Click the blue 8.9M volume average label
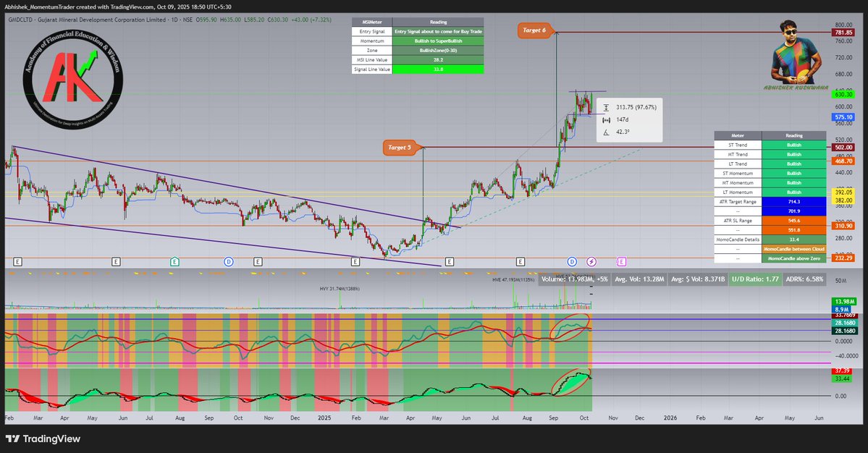Viewport: 868px width, 453px height. (x=841, y=309)
